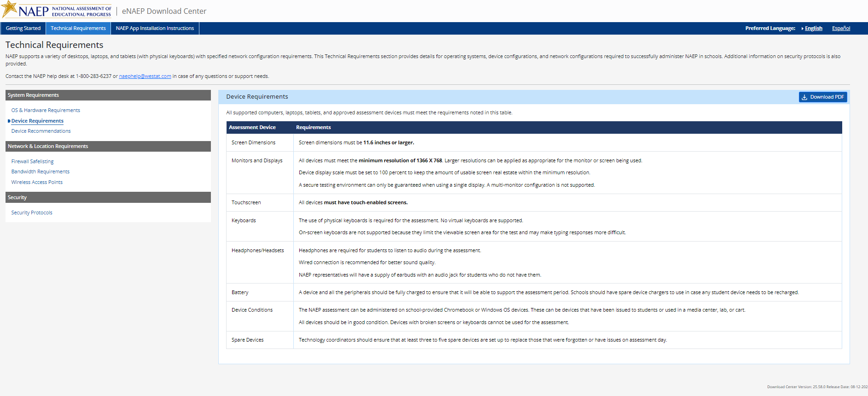This screenshot has height=396, width=868.
Task: Click the 'Contact the NAEP help desk' line
Action: [x=137, y=76]
